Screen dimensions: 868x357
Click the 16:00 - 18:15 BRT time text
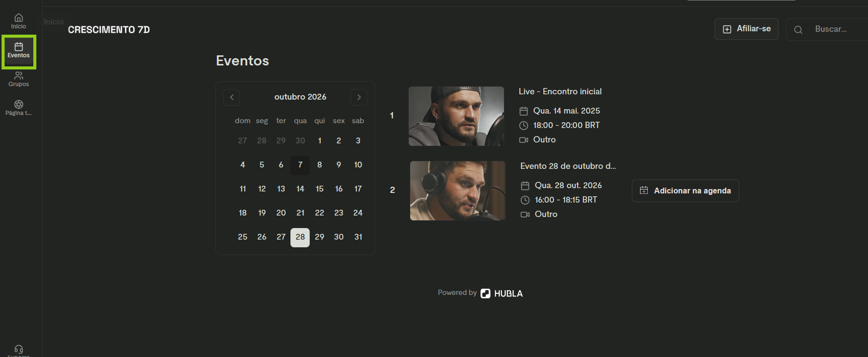point(566,200)
